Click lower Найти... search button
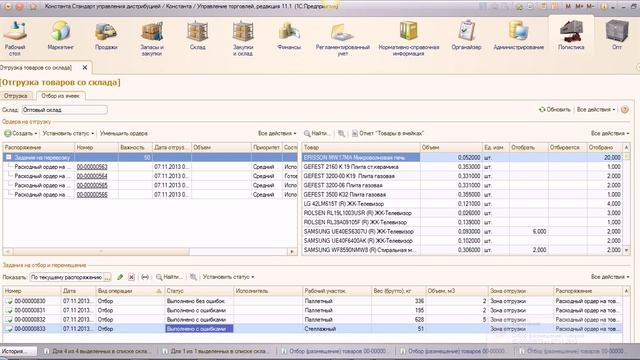Screen dimensions: 640x360 click(x=169, y=277)
